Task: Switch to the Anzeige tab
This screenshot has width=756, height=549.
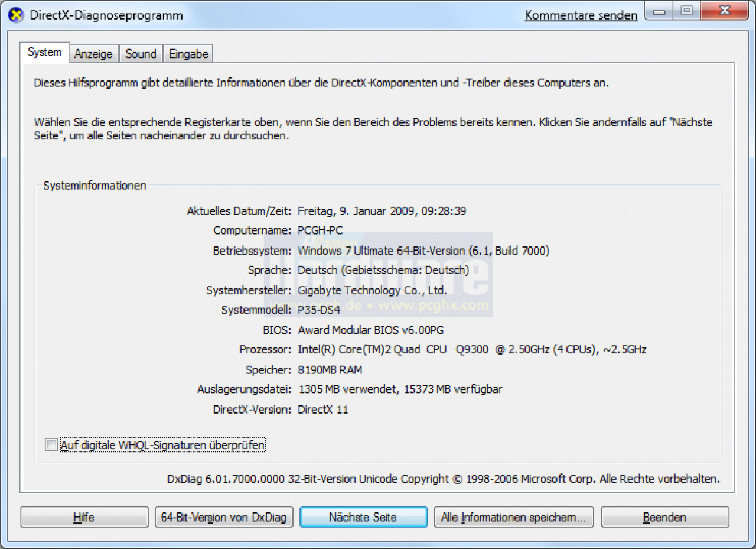Action: (93, 54)
